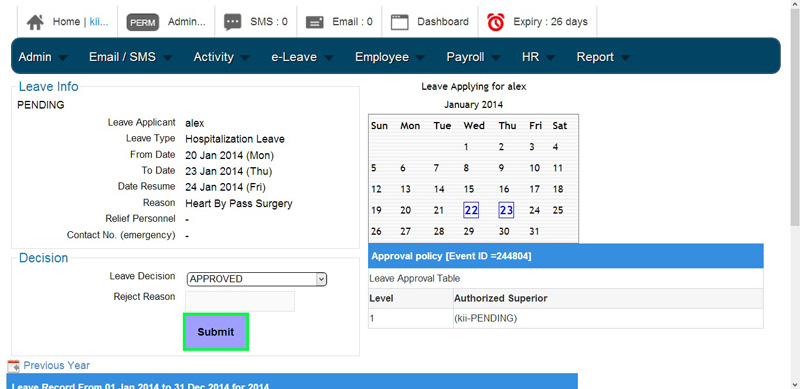Screen dimensions: 800x389
Task: Click the Home link in top bar
Action: (x=66, y=22)
